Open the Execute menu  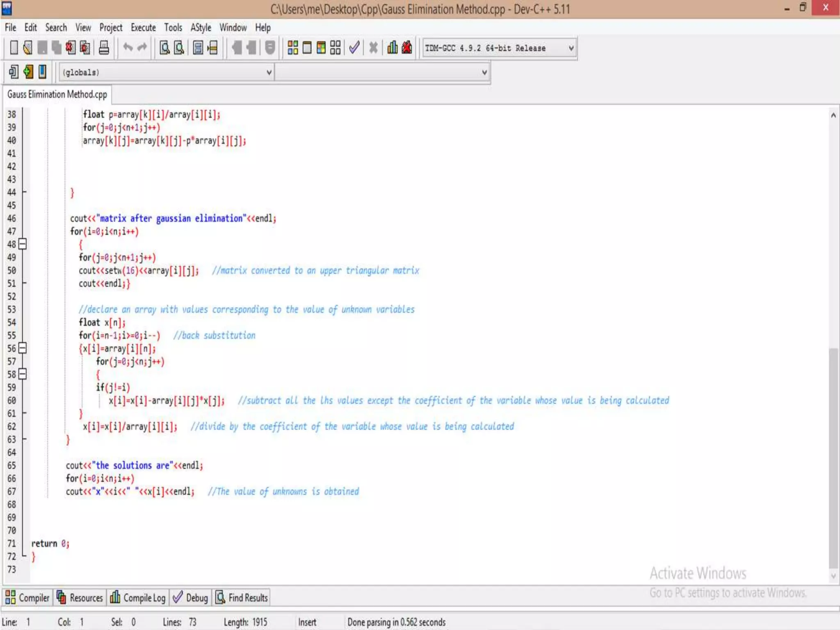coord(143,27)
